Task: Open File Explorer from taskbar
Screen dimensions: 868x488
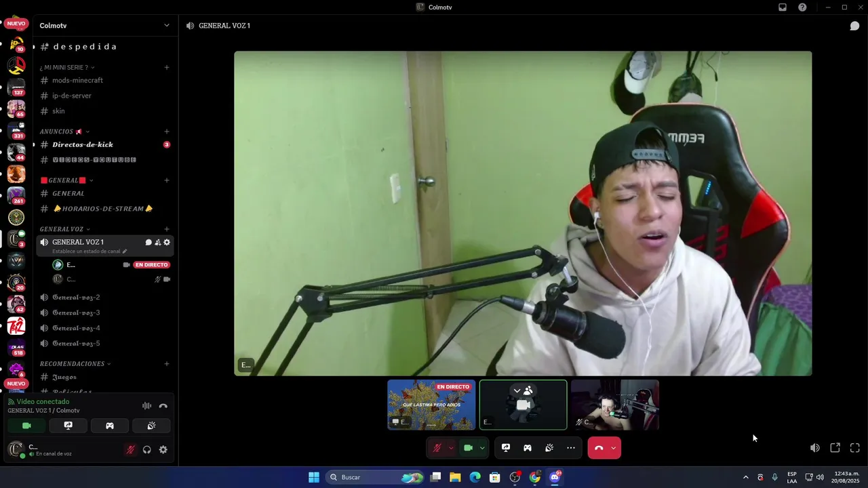Action: point(455,477)
